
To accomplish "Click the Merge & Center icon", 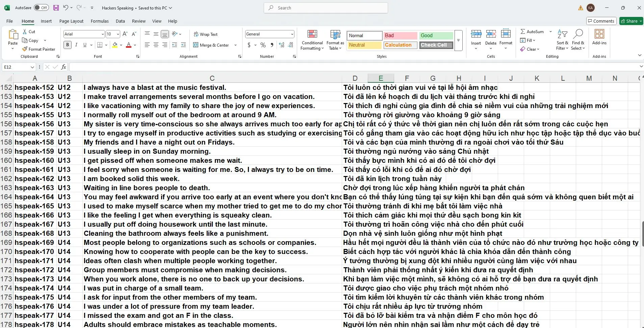I will pyautogui.click(x=196, y=45).
